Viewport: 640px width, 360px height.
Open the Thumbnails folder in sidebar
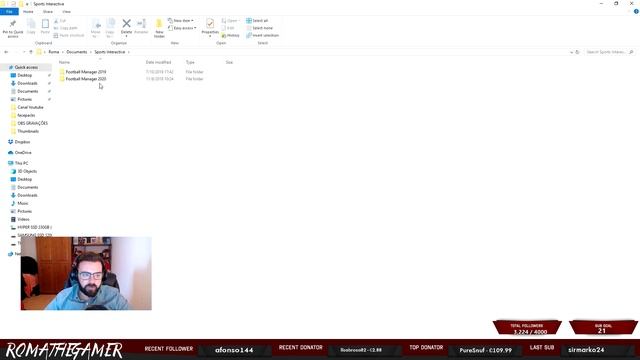click(x=28, y=131)
